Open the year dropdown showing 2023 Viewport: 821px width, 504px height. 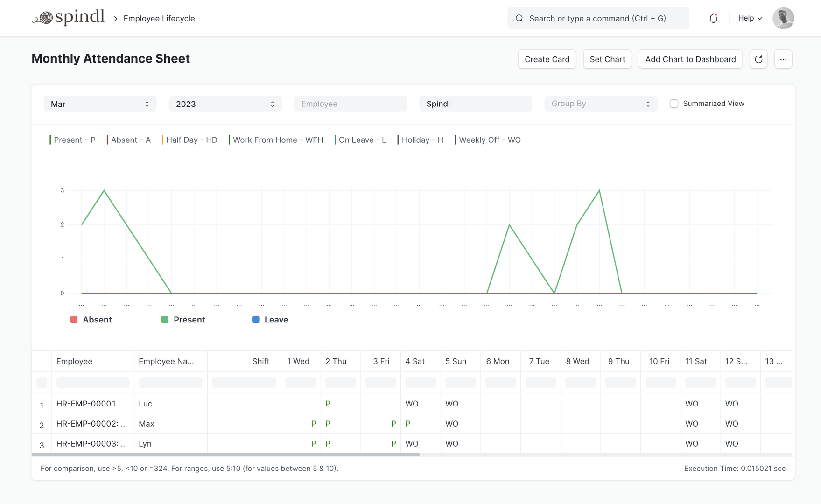225,104
